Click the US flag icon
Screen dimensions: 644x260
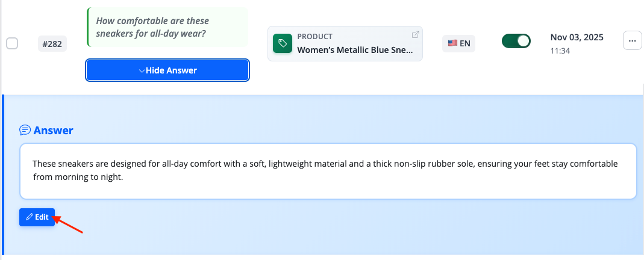point(452,43)
